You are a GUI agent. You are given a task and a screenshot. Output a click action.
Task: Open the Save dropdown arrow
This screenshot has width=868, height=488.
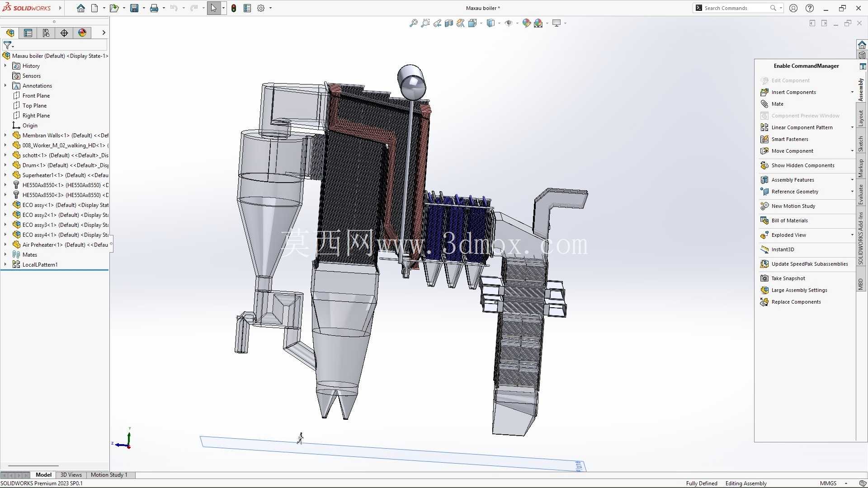click(x=144, y=8)
